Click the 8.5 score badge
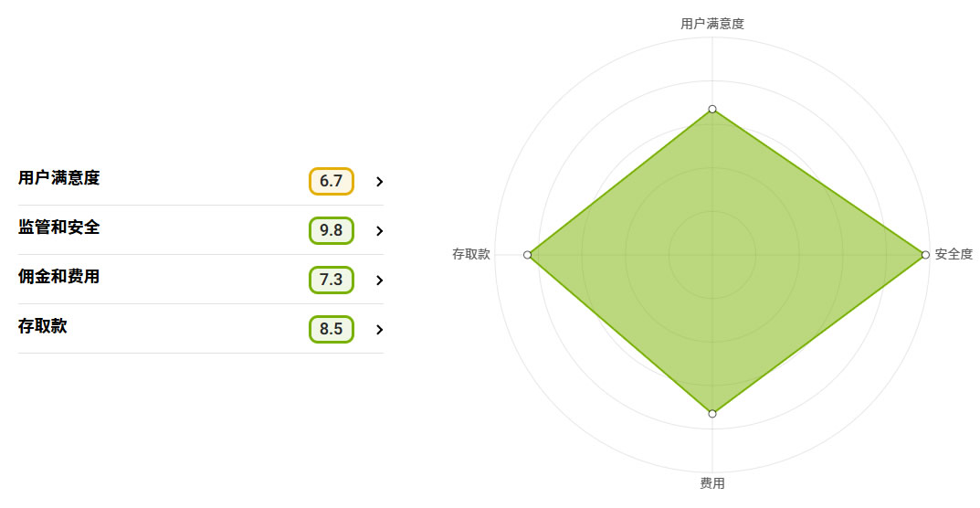Screen dimensions: 980x508 pos(331,329)
